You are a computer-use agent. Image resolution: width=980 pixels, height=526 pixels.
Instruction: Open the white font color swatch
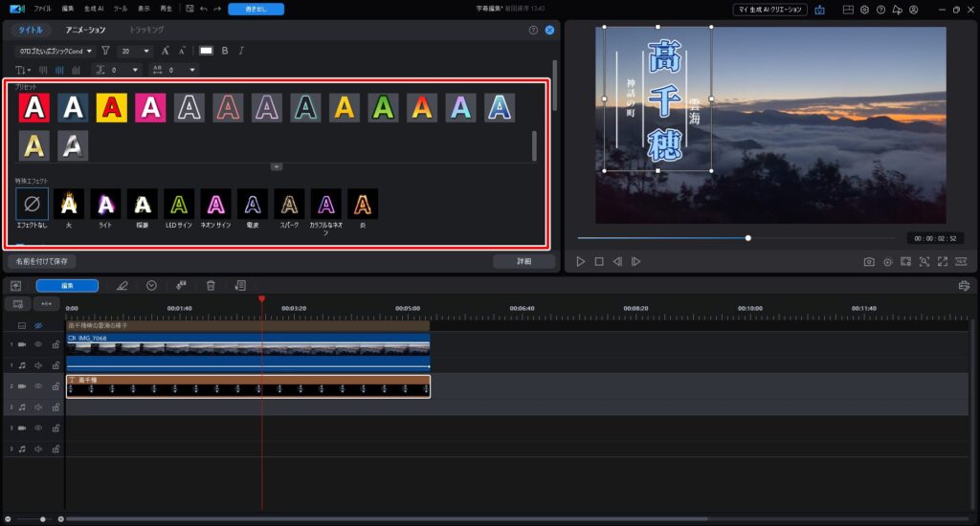pyautogui.click(x=206, y=51)
